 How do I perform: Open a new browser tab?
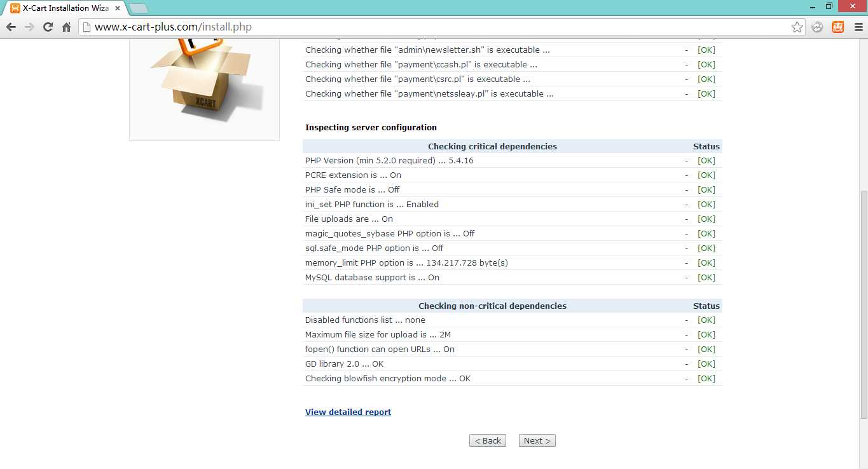point(138,8)
